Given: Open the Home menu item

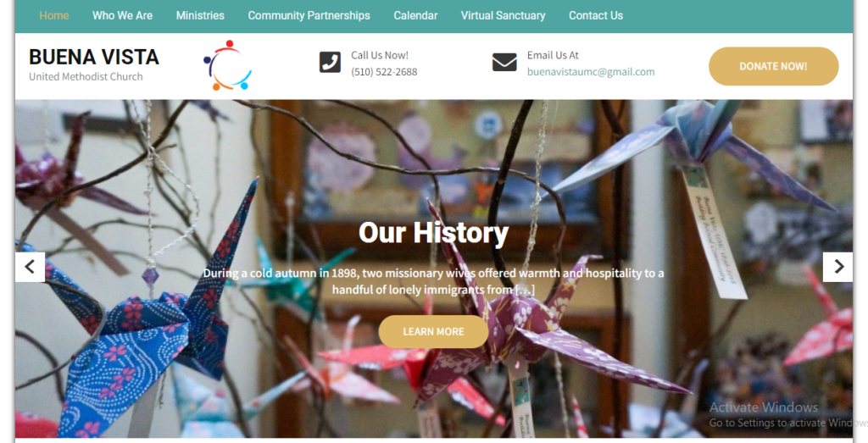Looking at the screenshot, I should pos(54,16).
